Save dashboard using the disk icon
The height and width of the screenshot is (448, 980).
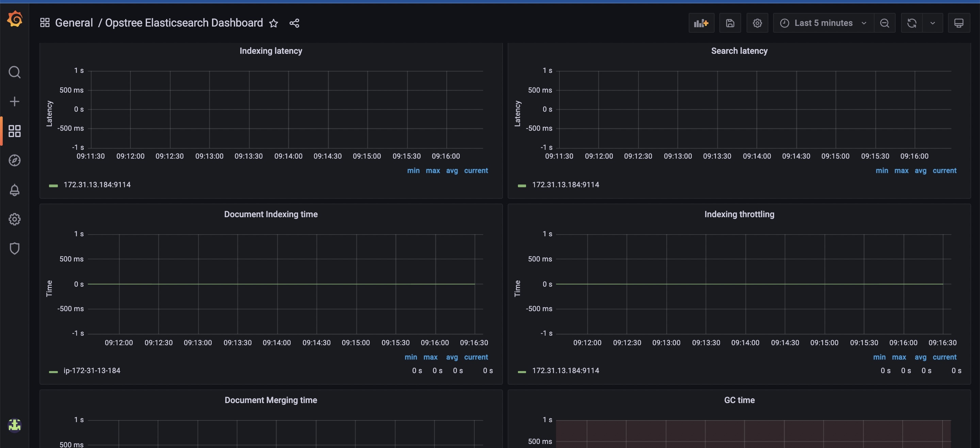point(730,23)
